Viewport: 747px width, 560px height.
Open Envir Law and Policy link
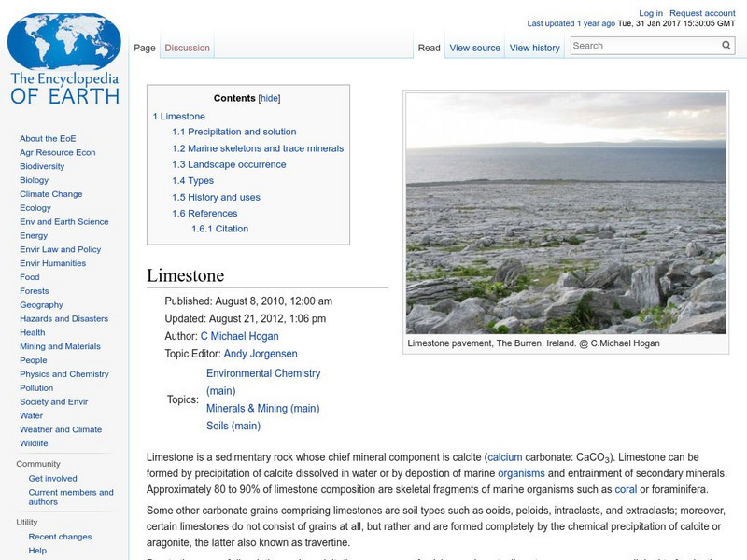click(61, 249)
